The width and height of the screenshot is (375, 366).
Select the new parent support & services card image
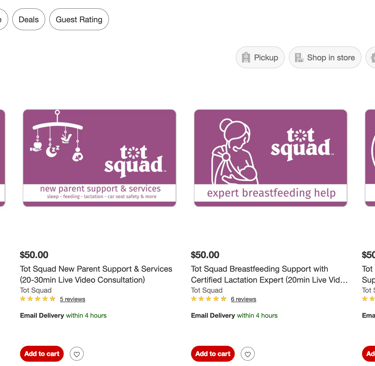point(100,158)
